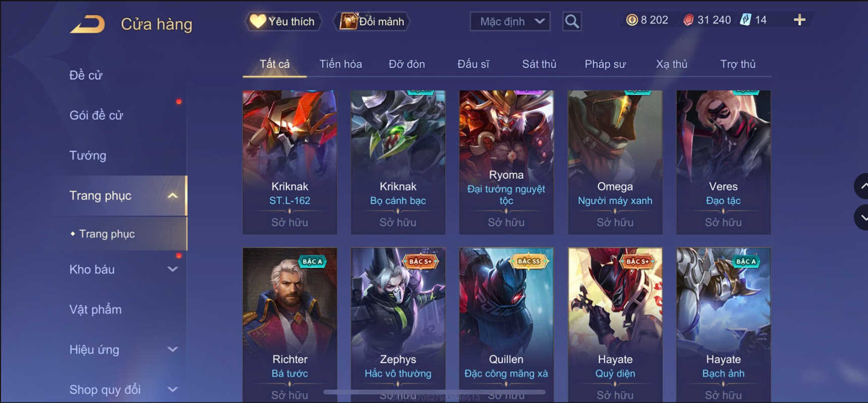Collapse the Trang phục sidebar section
Viewport: 868px width, 403px height.
172,196
